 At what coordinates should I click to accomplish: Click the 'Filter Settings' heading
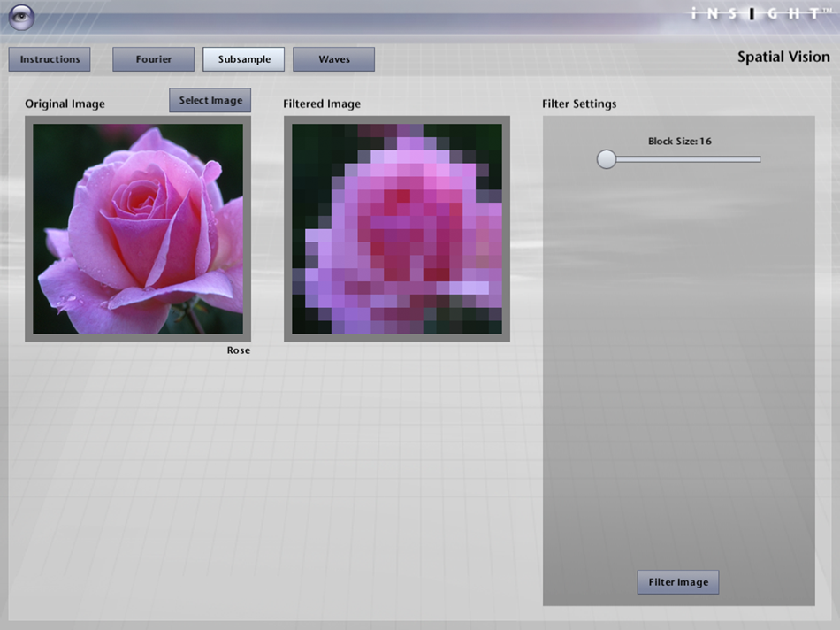click(x=579, y=104)
